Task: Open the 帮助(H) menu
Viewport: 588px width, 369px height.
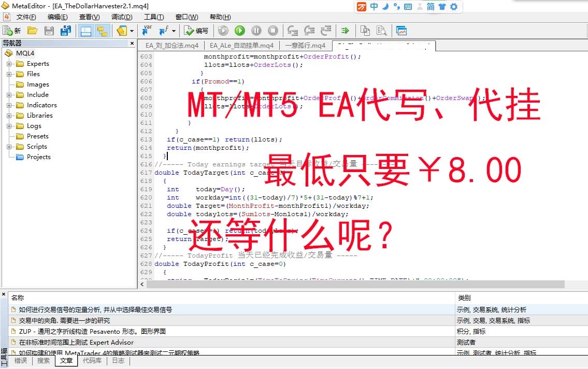Action: [221, 17]
